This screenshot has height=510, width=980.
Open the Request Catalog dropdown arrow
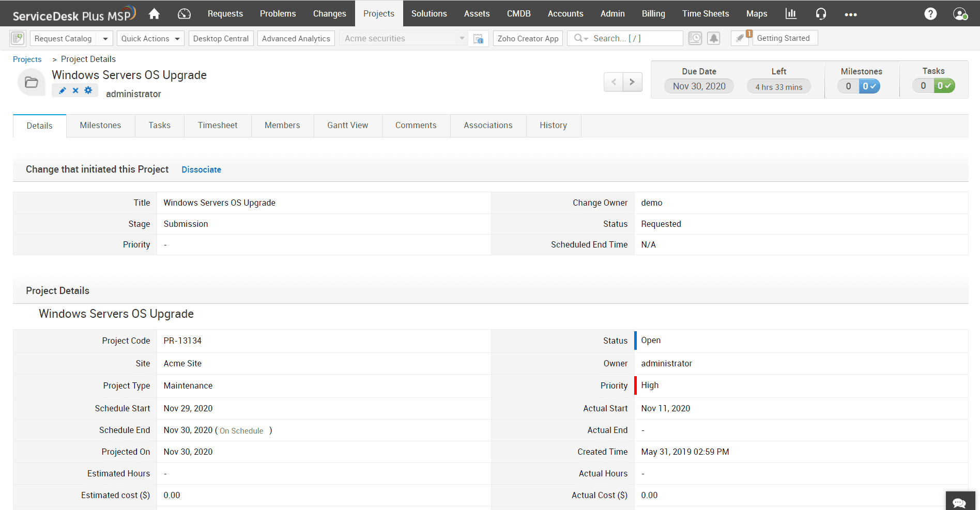click(105, 38)
